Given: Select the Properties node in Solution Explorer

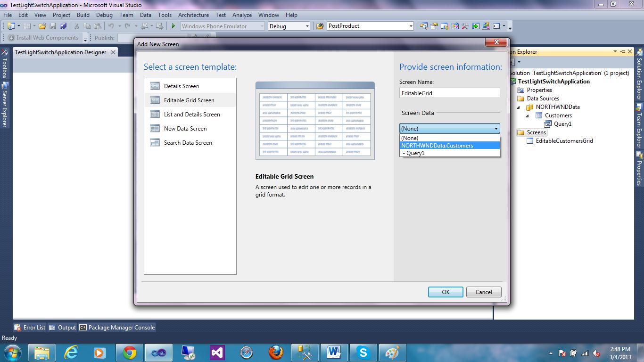Looking at the screenshot, I should pyautogui.click(x=539, y=90).
